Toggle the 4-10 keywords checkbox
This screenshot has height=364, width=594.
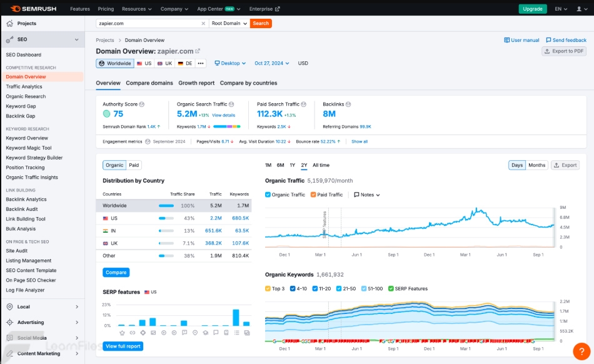point(293,288)
